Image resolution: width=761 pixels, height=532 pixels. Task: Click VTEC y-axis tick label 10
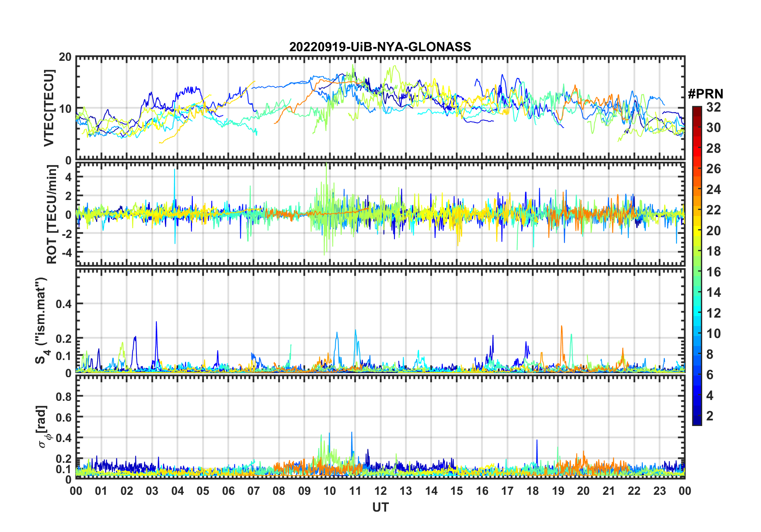(65, 108)
